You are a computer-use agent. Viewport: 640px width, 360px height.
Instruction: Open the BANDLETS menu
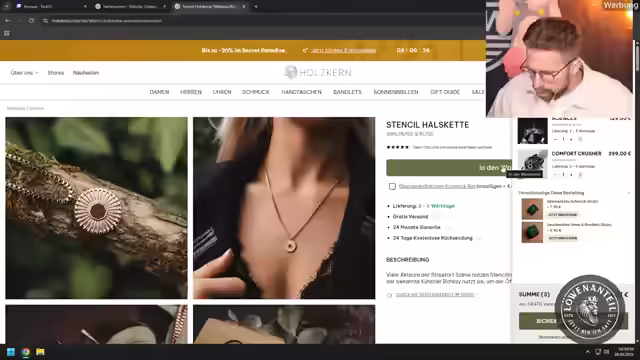[347, 92]
